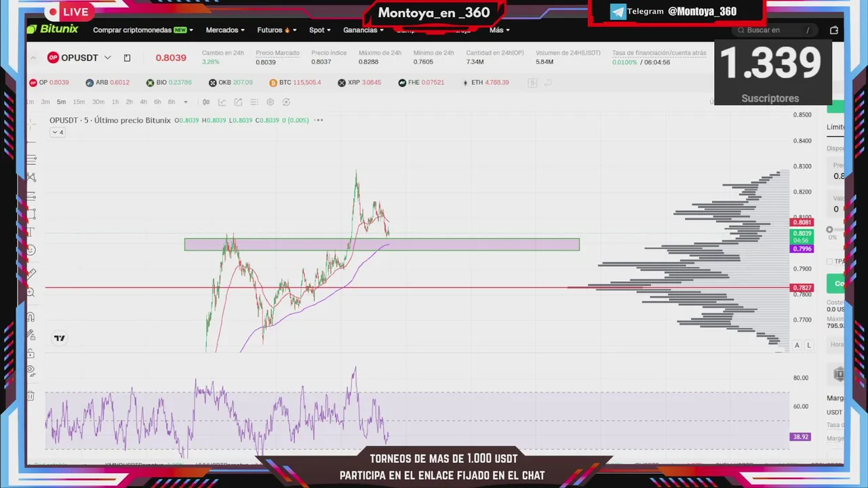Open Futuros dropdown menu
The image size is (868, 488).
277,30
